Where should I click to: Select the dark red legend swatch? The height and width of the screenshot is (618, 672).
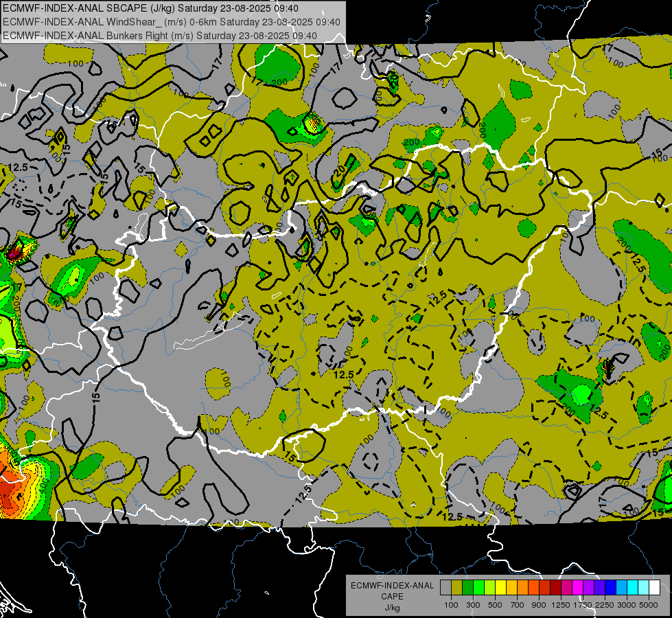(556, 588)
